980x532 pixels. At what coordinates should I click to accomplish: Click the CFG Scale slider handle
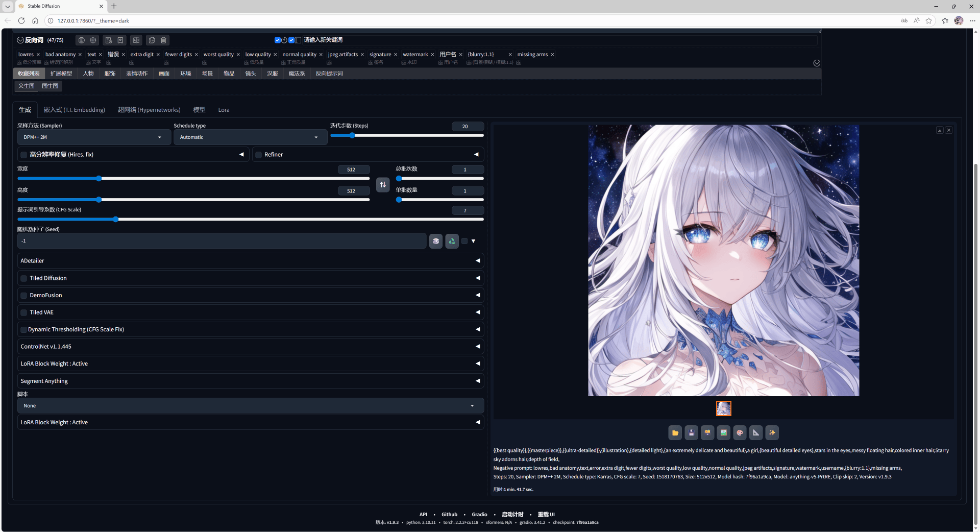[x=116, y=220]
